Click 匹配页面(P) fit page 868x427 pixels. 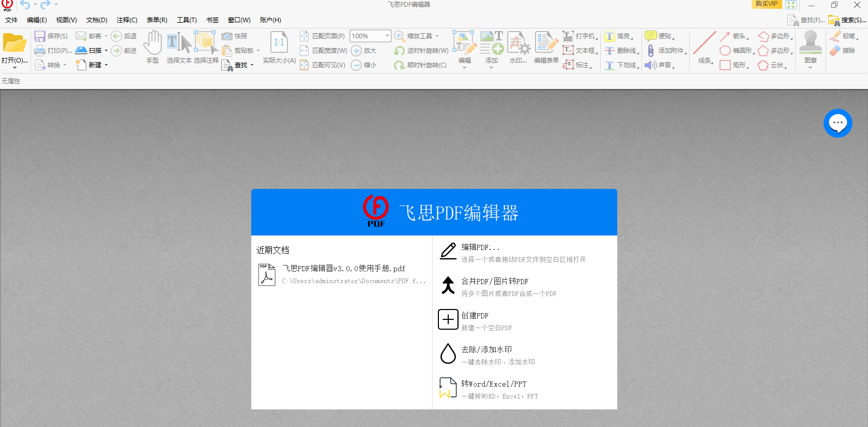tap(322, 36)
